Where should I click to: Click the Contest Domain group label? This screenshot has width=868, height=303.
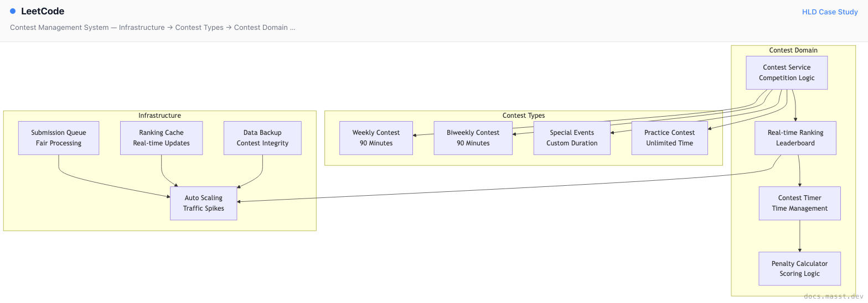tap(793, 50)
